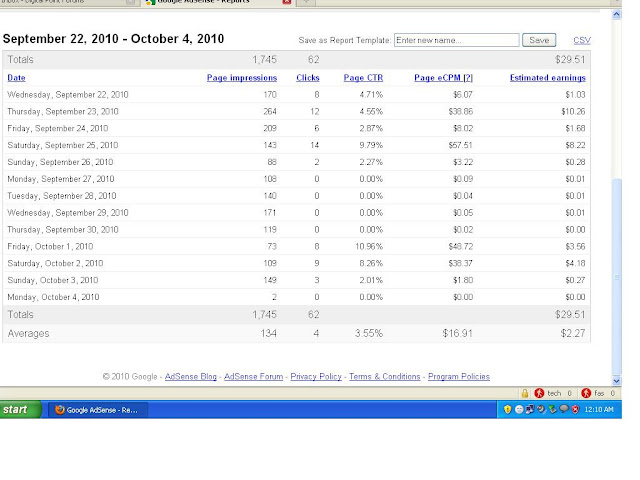Click the tray icon left of Safely Remove Hardware
The width and height of the screenshot is (640, 480).
(x=541, y=409)
